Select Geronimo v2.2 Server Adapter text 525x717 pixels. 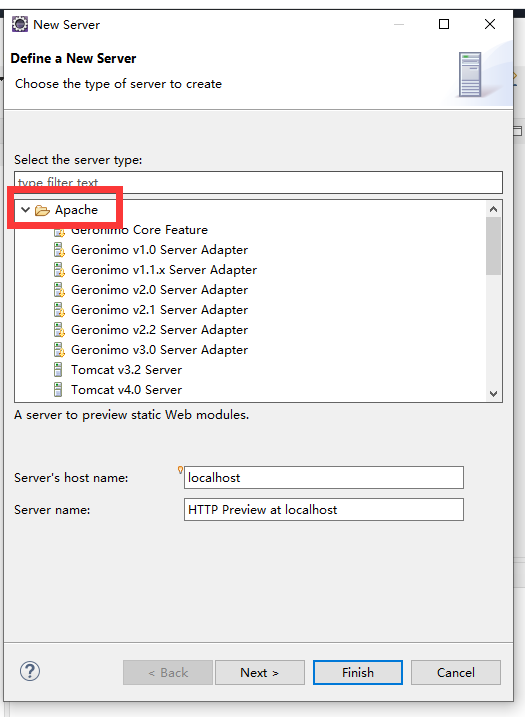pyautogui.click(x=159, y=330)
